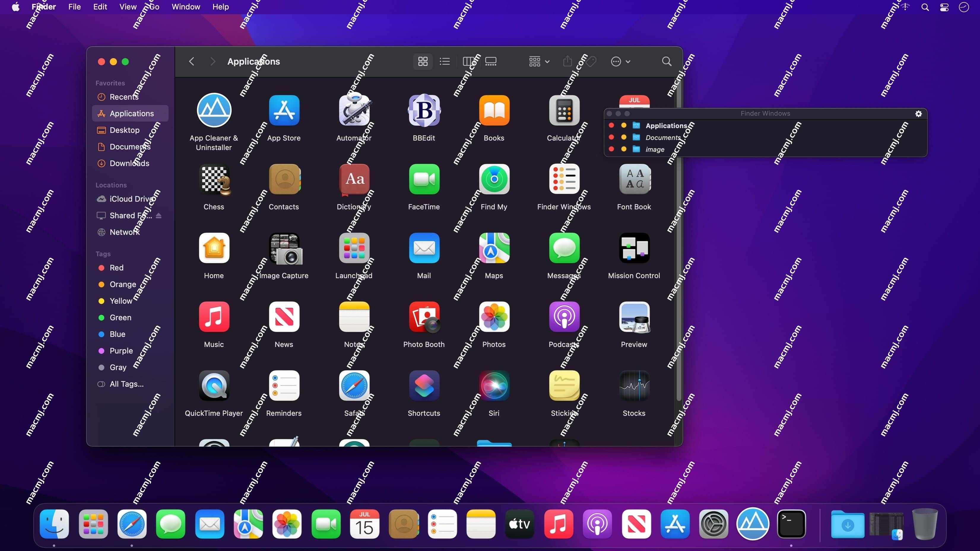Click Red tag in sidebar
This screenshot has width=980, height=551.
pos(116,268)
